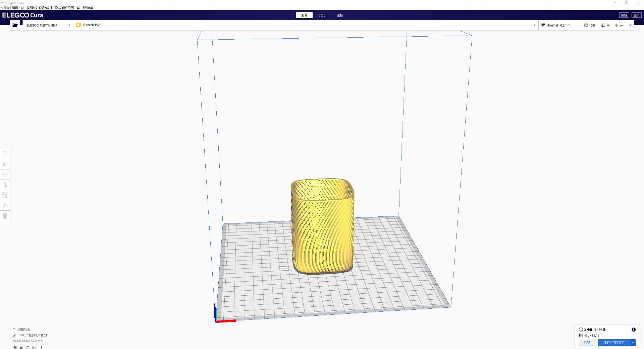
Task: Select the Move tool in left toolbar
Action: [x=5, y=154]
